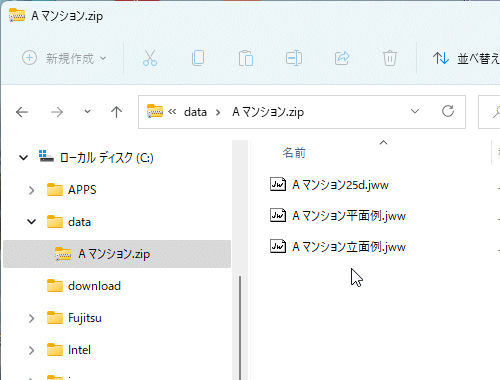
Task: Open the 並べ替え sort menu
Action: coord(466,59)
